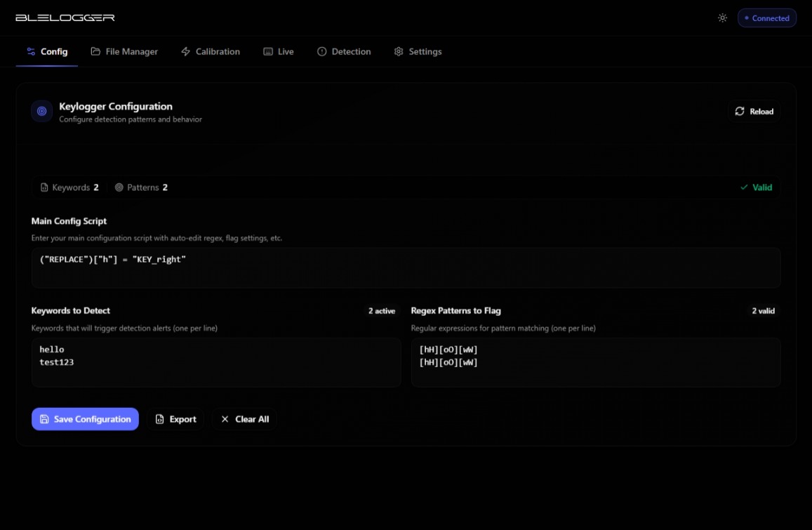The image size is (812, 530).
Task: Open the Calibration tab lightning icon
Action: 185,52
